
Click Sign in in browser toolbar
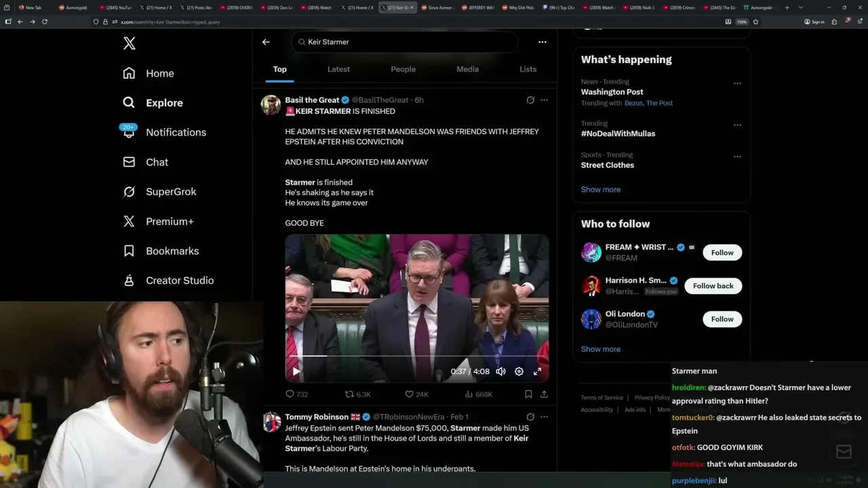[x=814, y=22]
